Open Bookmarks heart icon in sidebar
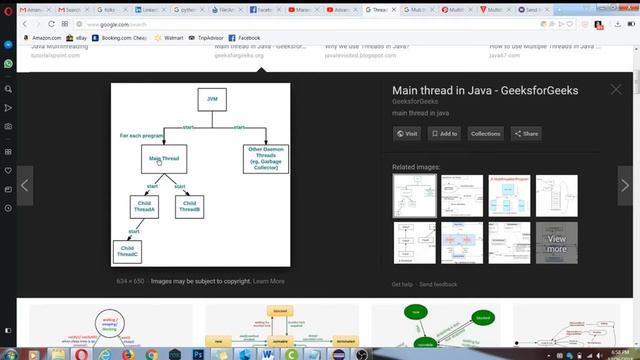 [x=8, y=171]
